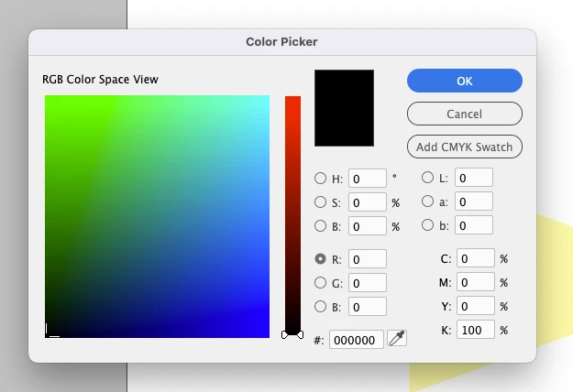Focus the M magenta percent field

(476, 282)
